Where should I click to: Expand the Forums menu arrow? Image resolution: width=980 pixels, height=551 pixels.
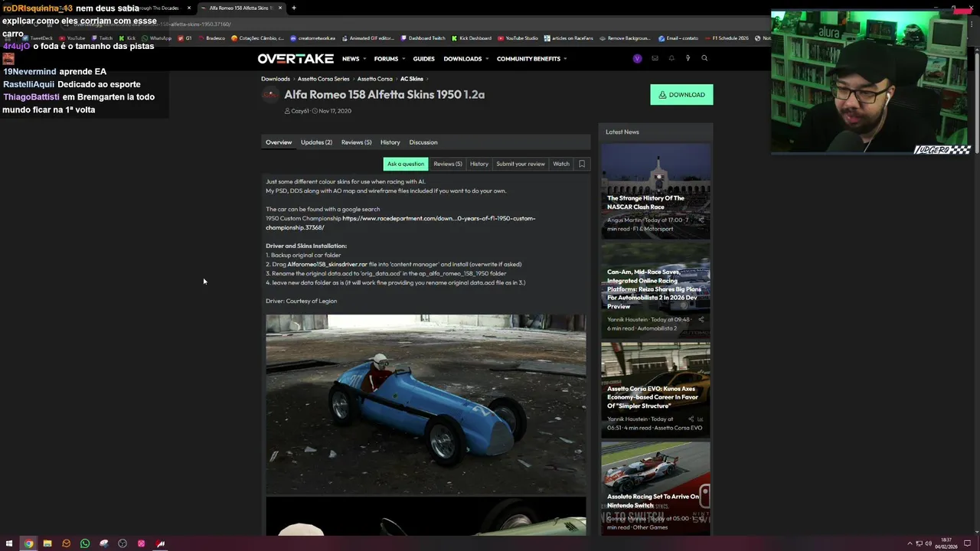coord(403,59)
